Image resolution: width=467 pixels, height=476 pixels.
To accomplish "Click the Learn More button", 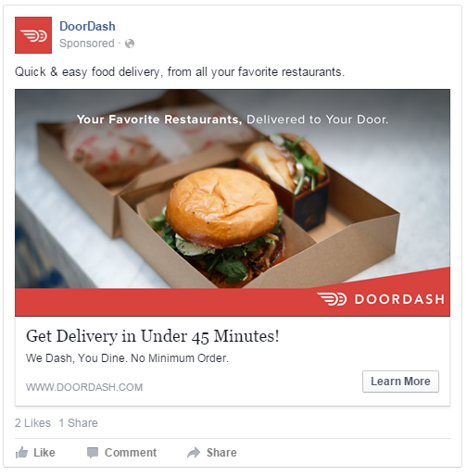I will pos(400,382).
